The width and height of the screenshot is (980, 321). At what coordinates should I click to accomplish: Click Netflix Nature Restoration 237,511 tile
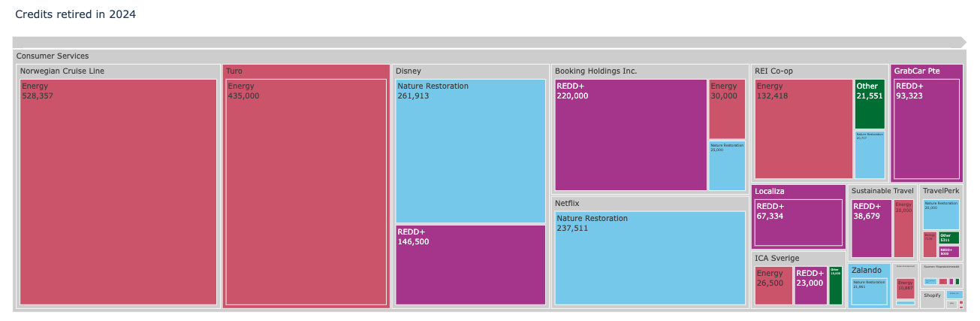click(650, 258)
